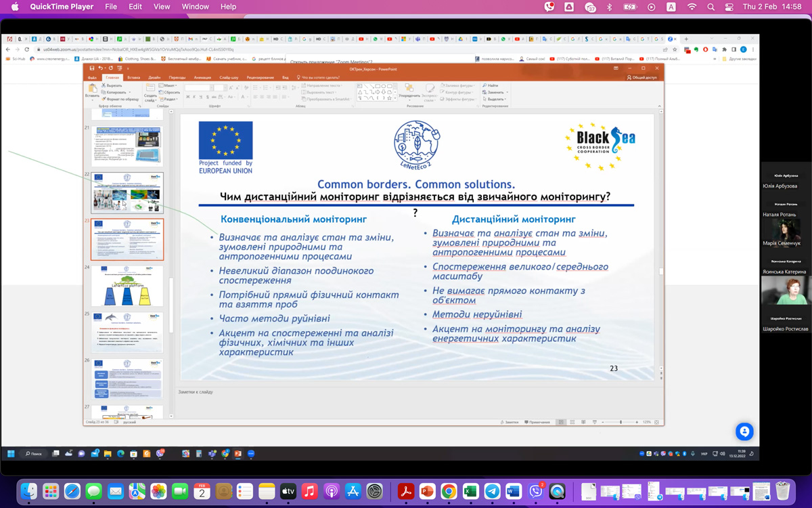Expand the Layout (Макет) dropdown
Image resolution: width=812 pixels, height=508 pixels.
[x=168, y=86]
